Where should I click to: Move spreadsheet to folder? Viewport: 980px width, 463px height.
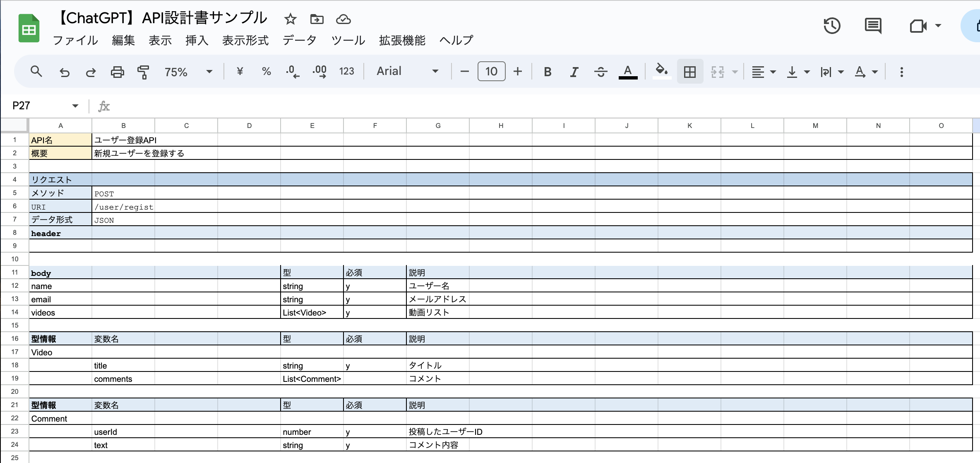[316, 19]
